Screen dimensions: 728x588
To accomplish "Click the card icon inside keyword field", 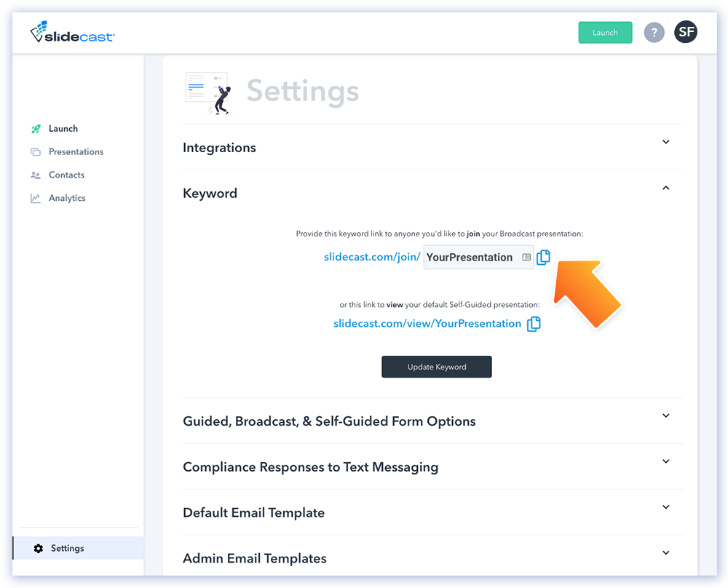I will (526, 257).
